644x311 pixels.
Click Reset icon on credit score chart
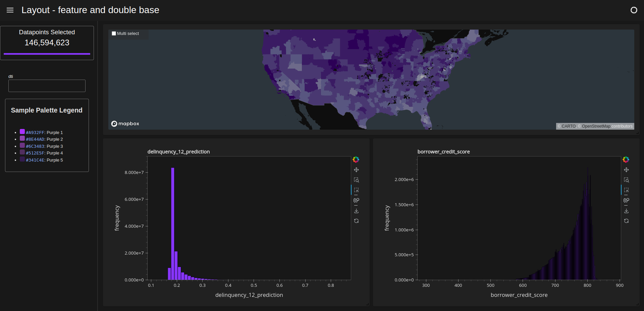click(x=626, y=221)
